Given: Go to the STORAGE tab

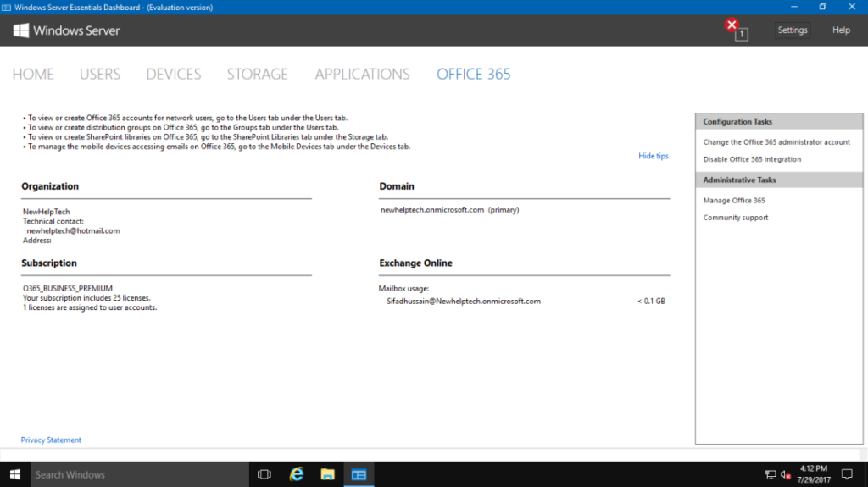Looking at the screenshot, I should (258, 75).
